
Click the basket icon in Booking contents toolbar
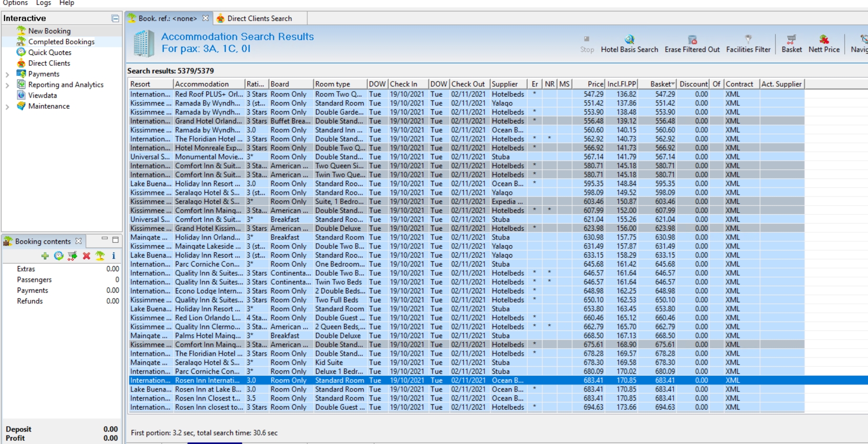73,256
